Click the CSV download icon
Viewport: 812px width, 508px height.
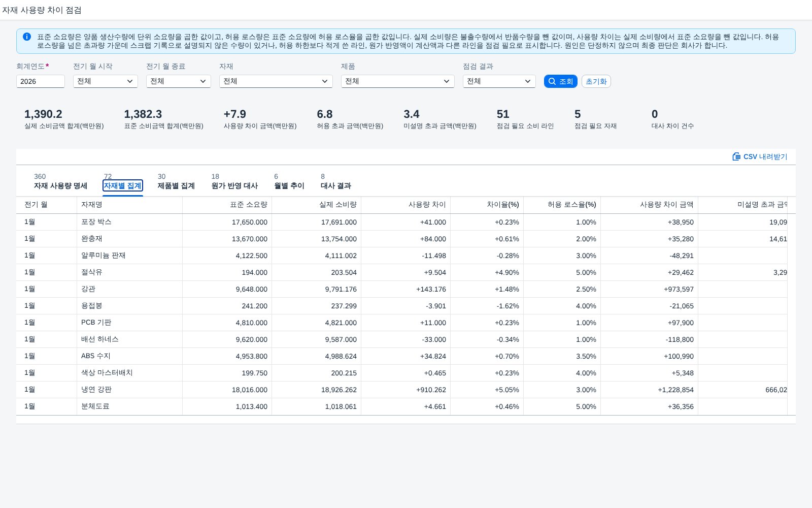[x=736, y=156]
